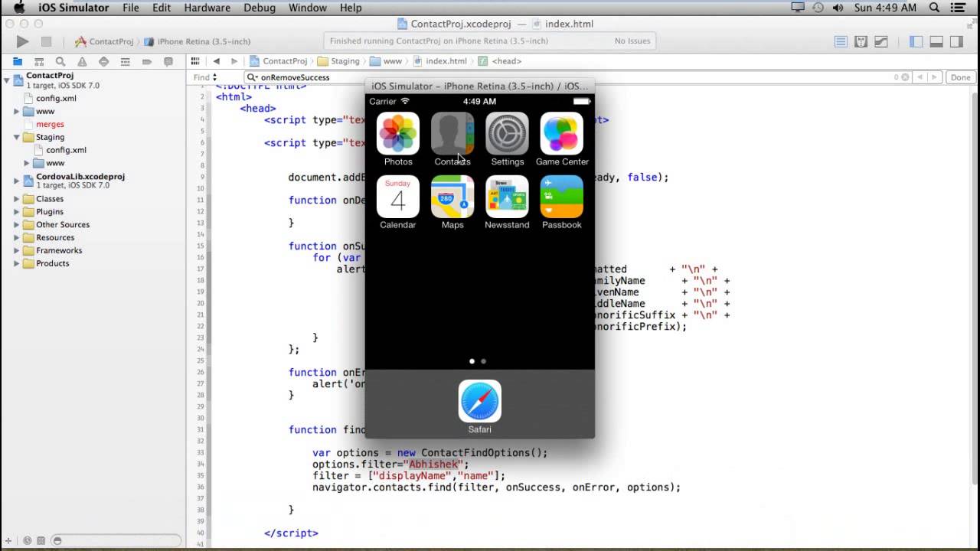The height and width of the screenshot is (551, 980).
Task: Run the project with the Play button
Action: coord(22,42)
